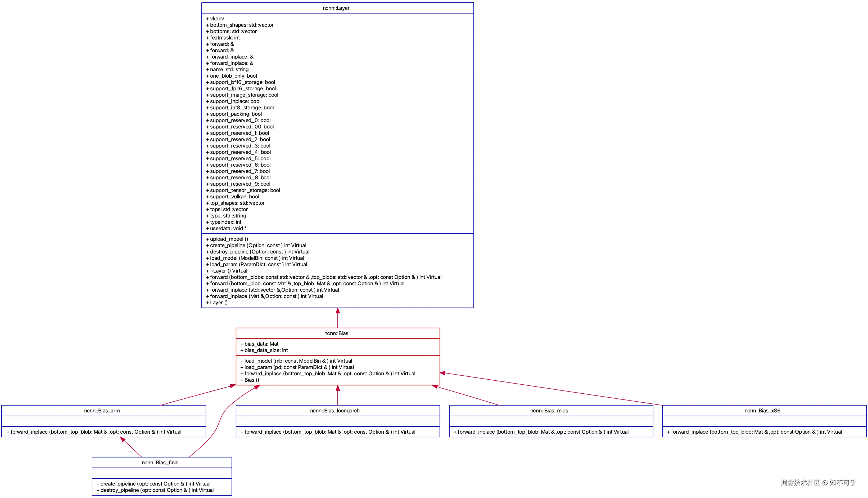Select '+ type: std::string' attribute
Viewport: 868px width, 498px height.
[x=226, y=216]
